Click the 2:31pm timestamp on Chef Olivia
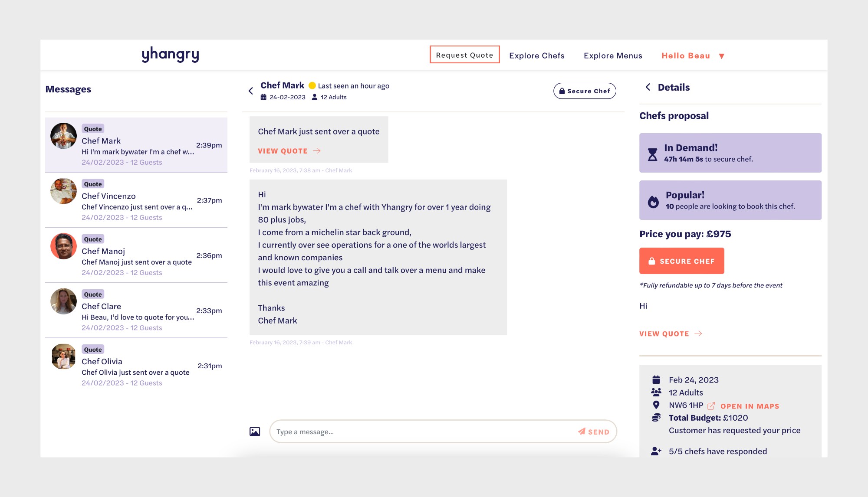The image size is (868, 497). pos(210,366)
